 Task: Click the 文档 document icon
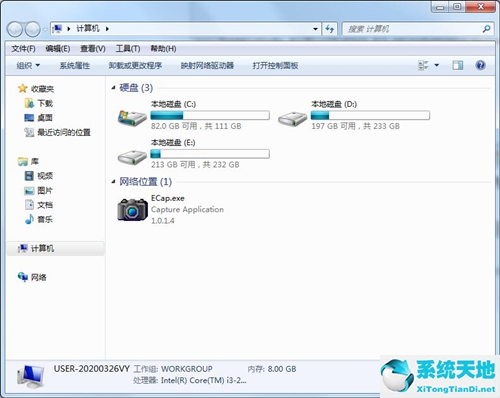tap(29, 205)
